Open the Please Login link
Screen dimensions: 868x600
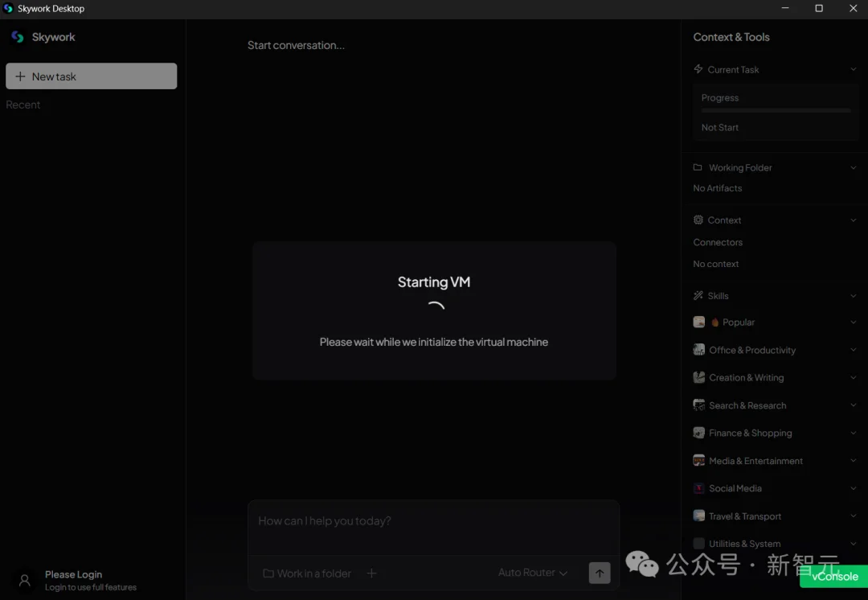click(73, 574)
